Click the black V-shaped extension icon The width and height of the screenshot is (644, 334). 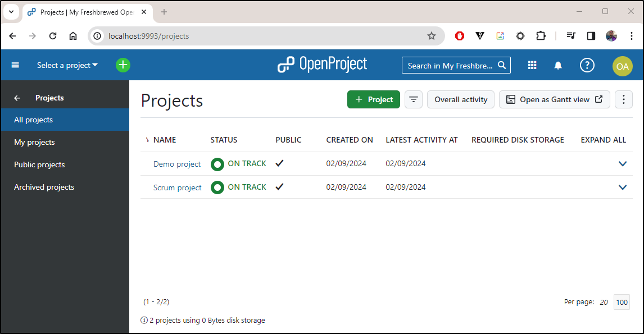pos(480,36)
